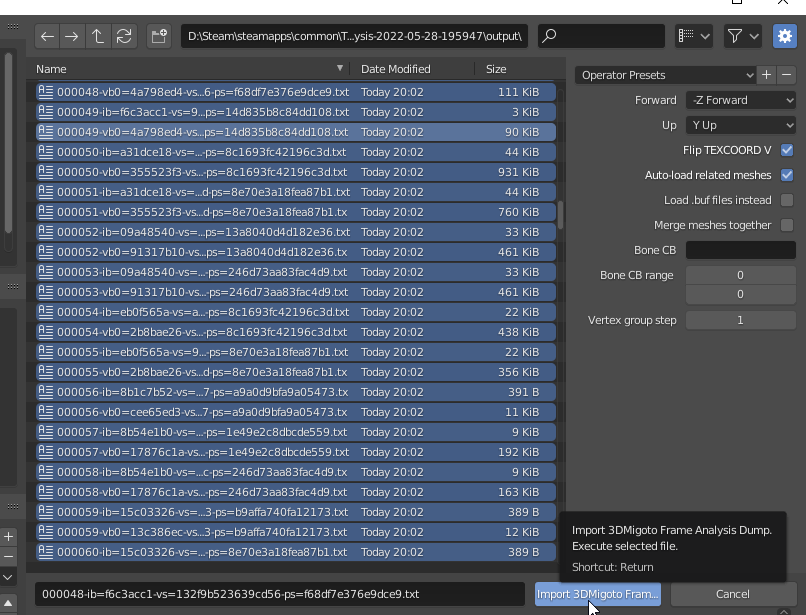Click the file name input field

[x=280, y=594]
